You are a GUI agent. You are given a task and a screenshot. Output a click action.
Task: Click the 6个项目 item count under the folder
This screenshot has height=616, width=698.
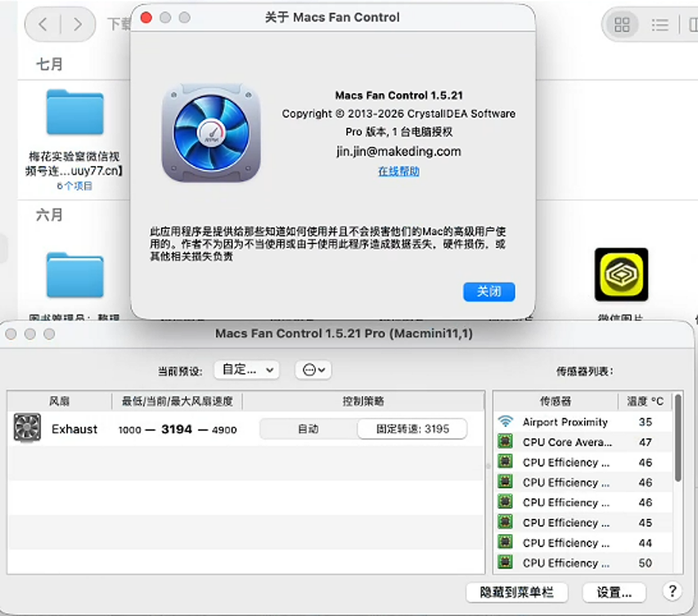(74, 186)
